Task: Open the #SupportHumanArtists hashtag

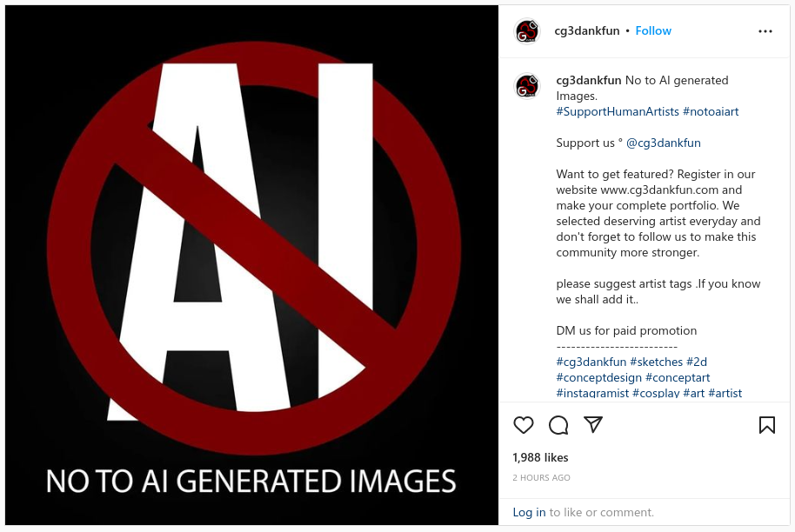Action: click(617, 111)
